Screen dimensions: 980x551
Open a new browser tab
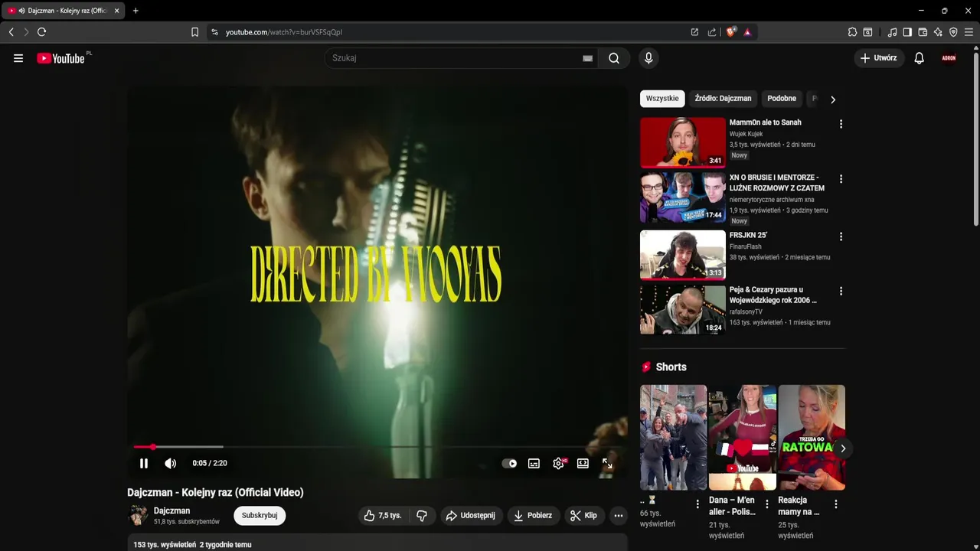(x=136, y=11)
